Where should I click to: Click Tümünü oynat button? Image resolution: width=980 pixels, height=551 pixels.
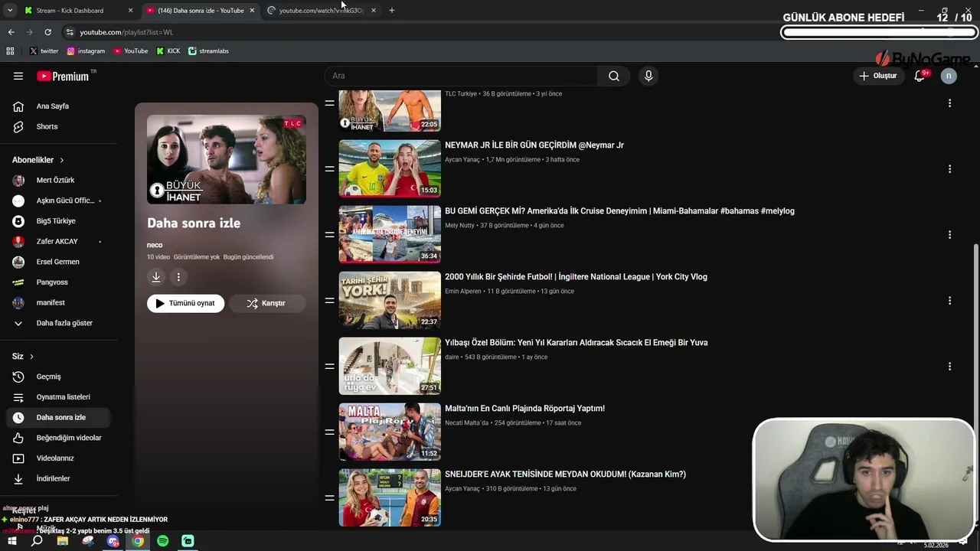pyautogui.click(x=185, y=303)
